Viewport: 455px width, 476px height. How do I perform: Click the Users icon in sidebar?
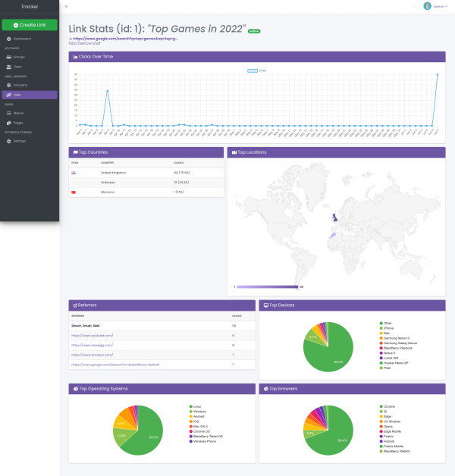coord(8,67)
